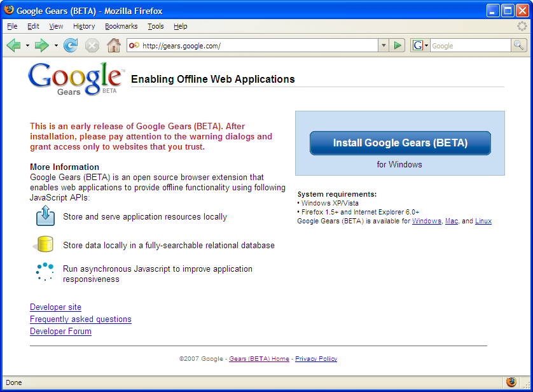Click into the Google search box
Viewport: 533px width, 392px height.
point(471,46)
